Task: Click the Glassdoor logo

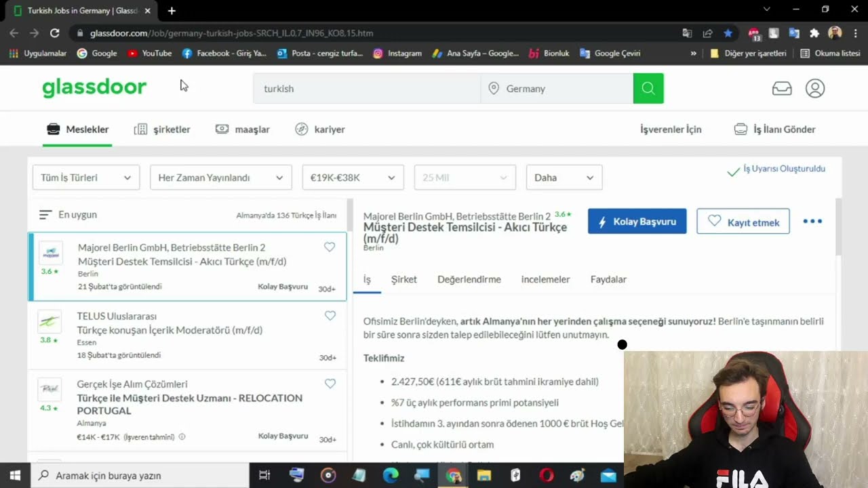Action: point(94,87)
